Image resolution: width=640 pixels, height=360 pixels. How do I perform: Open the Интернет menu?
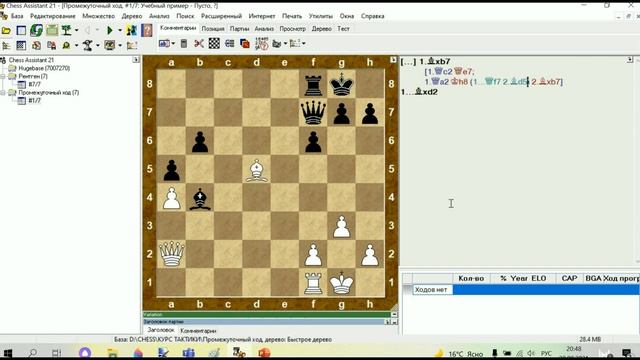262,16
